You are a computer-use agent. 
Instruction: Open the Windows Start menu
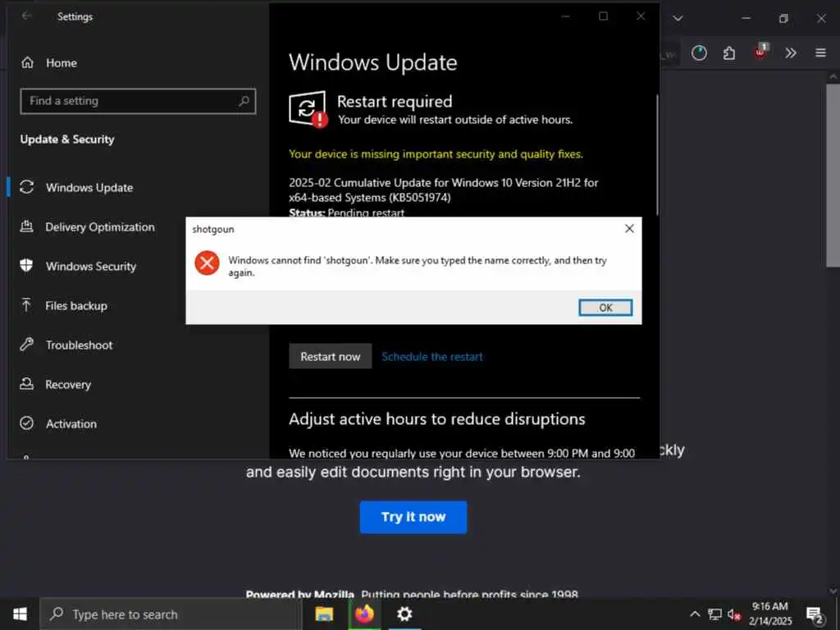[20, 614]
